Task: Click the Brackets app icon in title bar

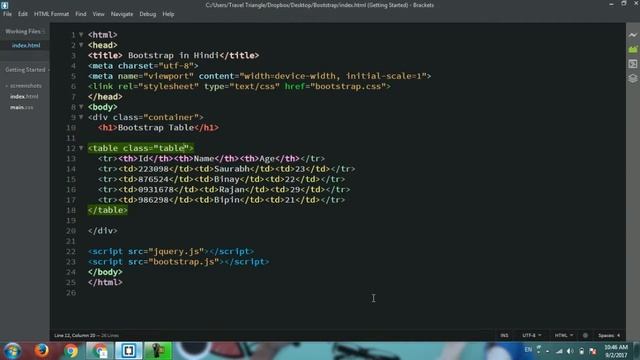Action: [x=4, y=5]
